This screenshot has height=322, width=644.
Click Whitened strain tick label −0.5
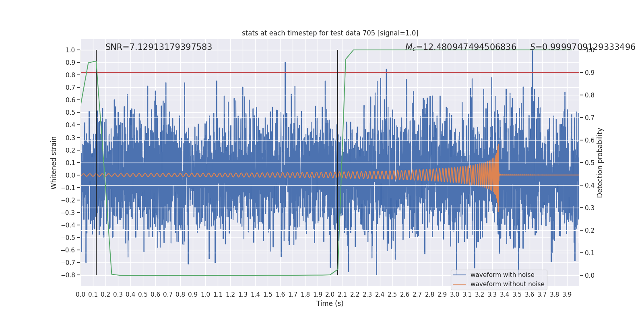[68, 238]
